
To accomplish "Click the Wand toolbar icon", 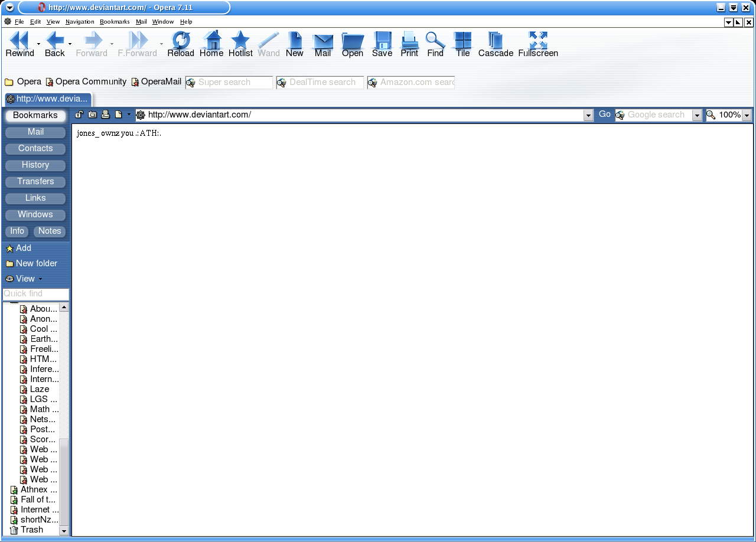I will (269, 40).
